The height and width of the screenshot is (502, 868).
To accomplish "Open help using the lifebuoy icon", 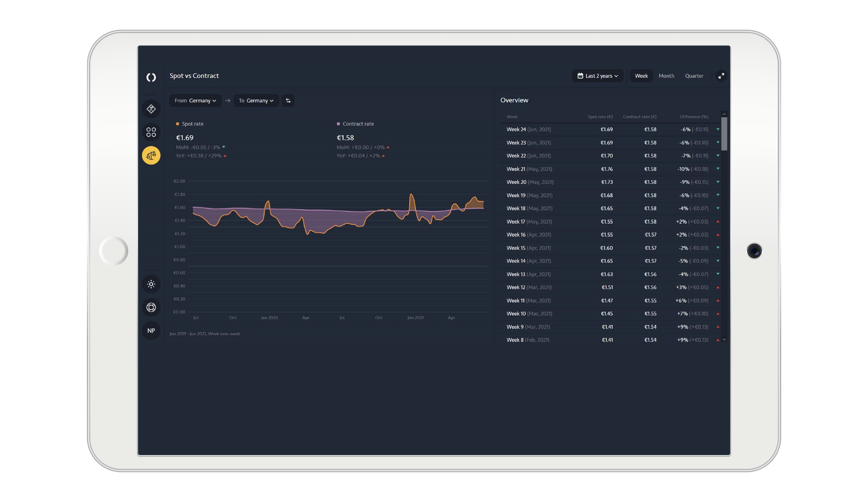I will (x=151, y=307).
